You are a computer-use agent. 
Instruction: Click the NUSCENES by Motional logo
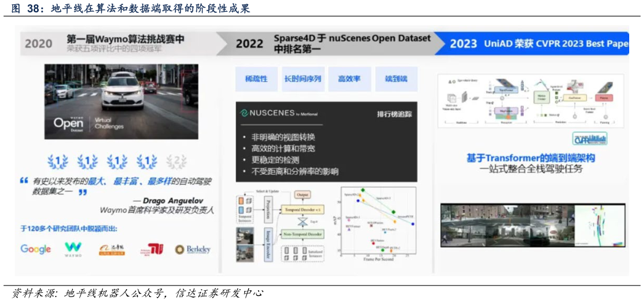coord(280,113)
